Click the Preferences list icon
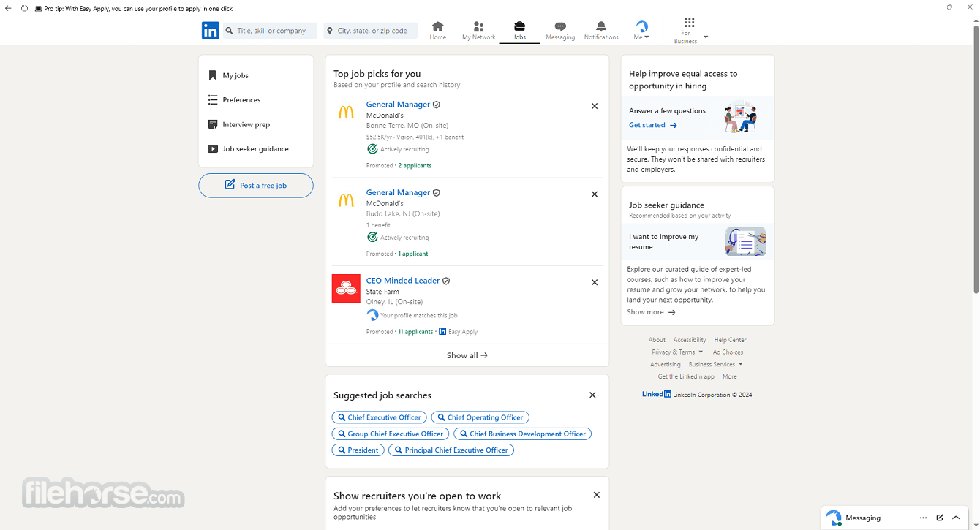The width and height of the screenshot is (980, 530). (x=213, y=99)
